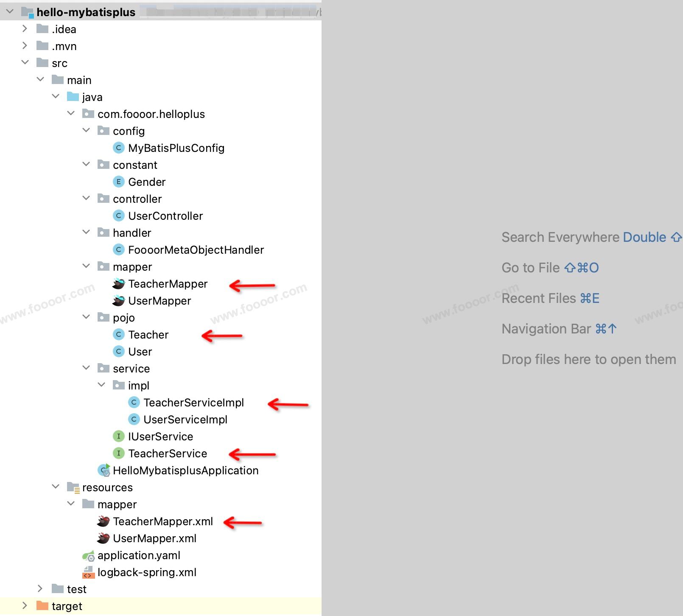Click the enum icon beside Gender
The width and height of the screenshot is (683, 616).
[118, 182]
